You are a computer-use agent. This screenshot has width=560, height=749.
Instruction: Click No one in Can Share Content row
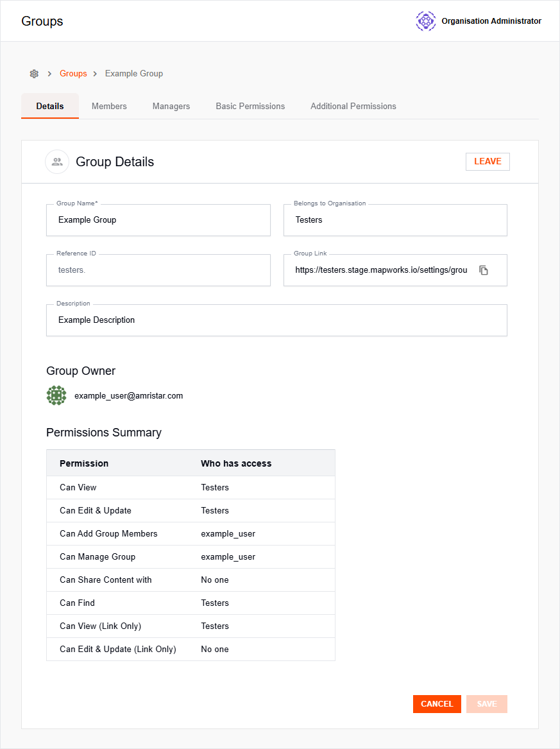point(215,580)
